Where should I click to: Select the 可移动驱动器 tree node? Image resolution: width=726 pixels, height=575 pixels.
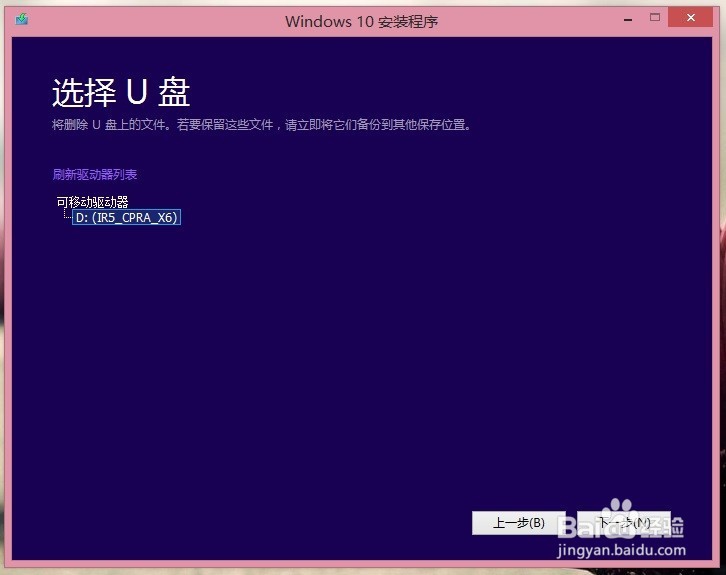93,202
